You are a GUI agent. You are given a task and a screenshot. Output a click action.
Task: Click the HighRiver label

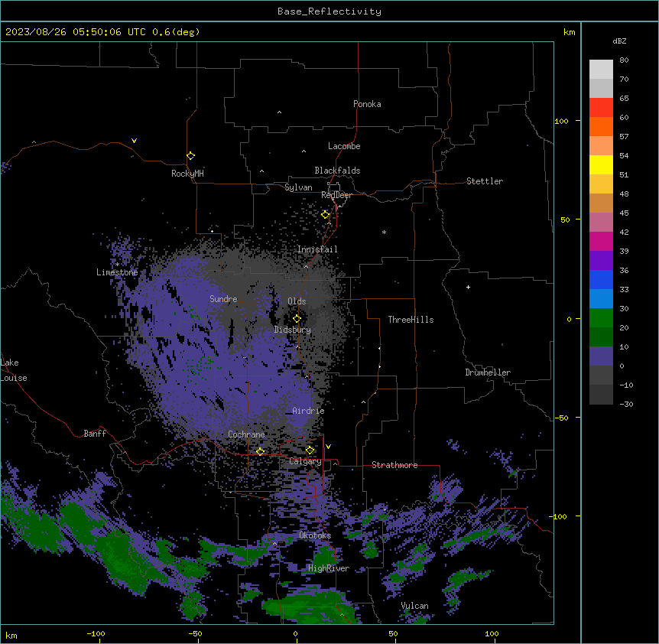329,568
